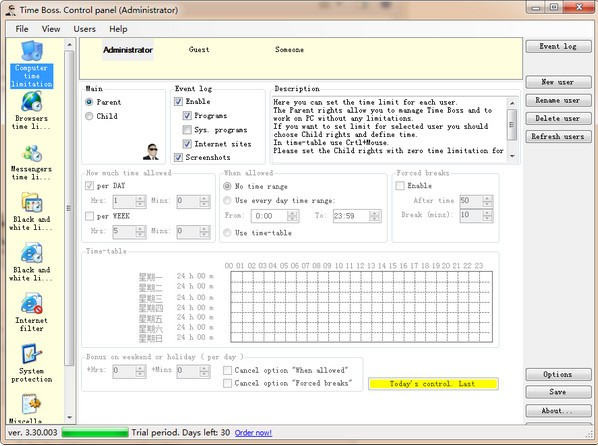Viewport: 598px width, 446px height.
Task: Click the Refresh users button
Action: coord(558,137)
